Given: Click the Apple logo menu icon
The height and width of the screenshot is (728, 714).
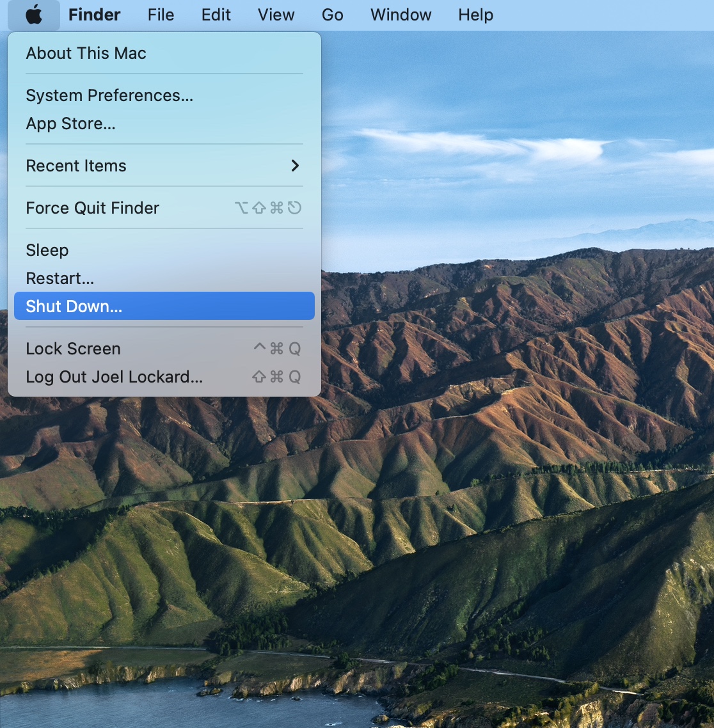Looking at the screenshot, I should click(x=34, y=15).
